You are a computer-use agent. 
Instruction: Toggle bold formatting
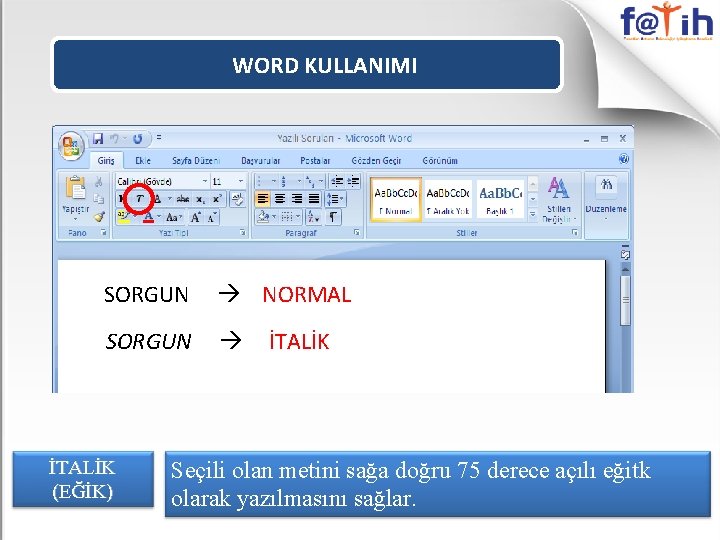pos(122,199)
